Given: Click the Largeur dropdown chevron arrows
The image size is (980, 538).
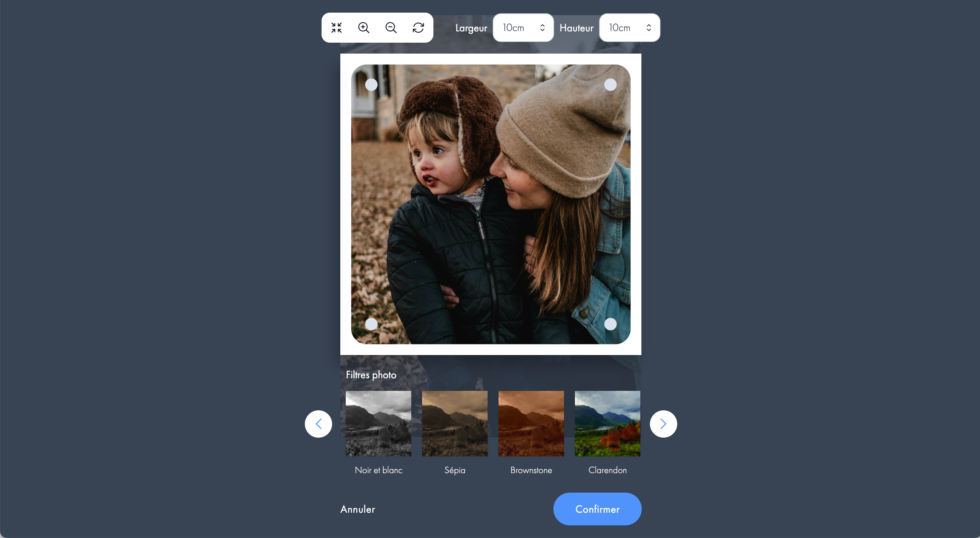Looking at the screenshot, I should (543, 28).
